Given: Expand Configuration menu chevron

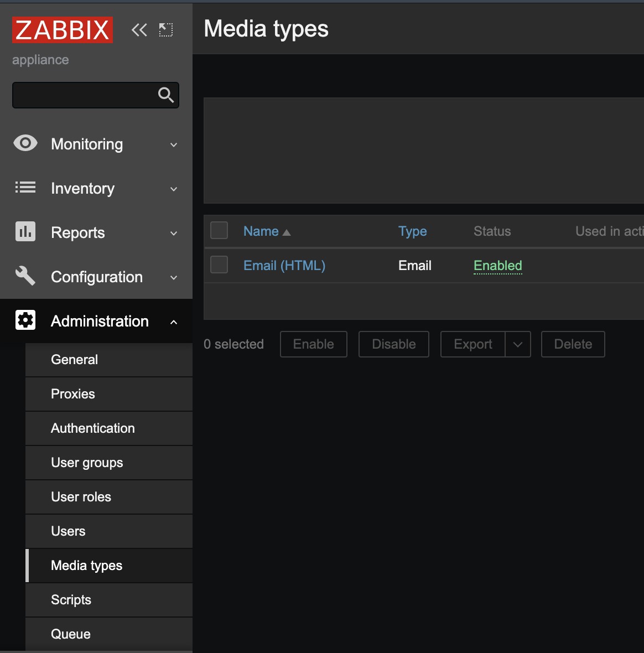Looking at the screenshot, I should 174,277.
